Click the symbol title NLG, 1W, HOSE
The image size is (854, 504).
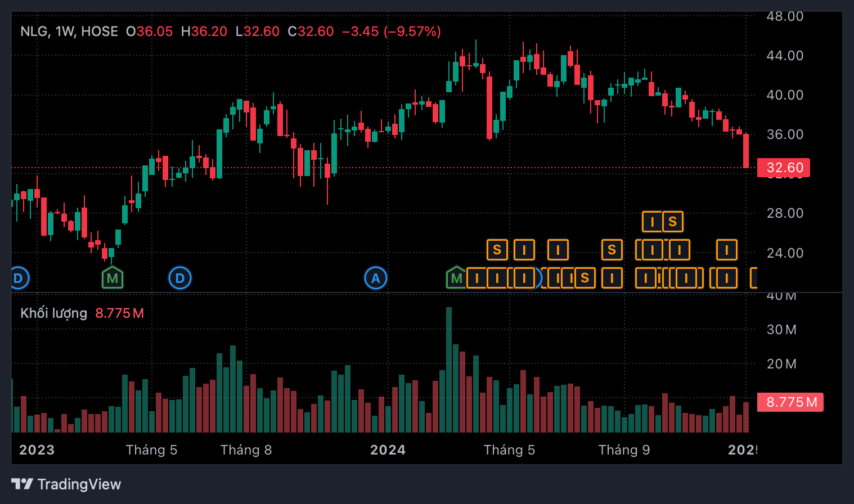[69, 31]
